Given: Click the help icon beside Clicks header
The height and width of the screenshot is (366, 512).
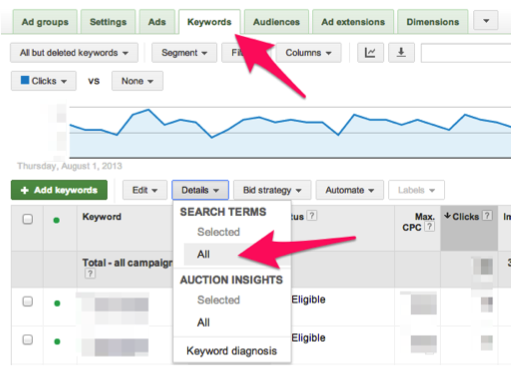Looking at the screenshot, I should tap(487, 216).
